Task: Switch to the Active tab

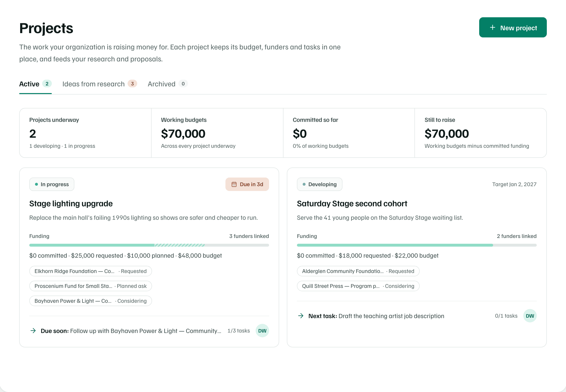Action: (x=35, y=84)
